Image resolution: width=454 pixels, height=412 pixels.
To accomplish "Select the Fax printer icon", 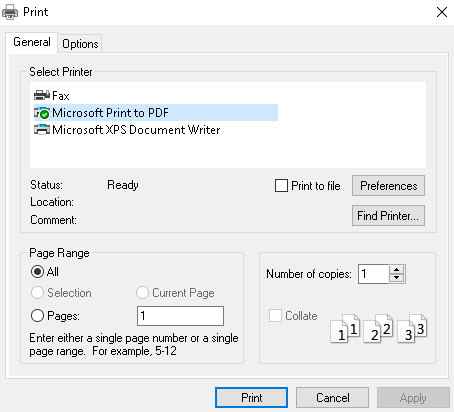I will pos(42,96).
